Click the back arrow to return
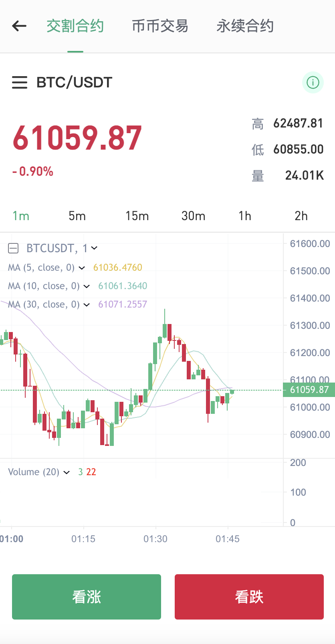 19,26
